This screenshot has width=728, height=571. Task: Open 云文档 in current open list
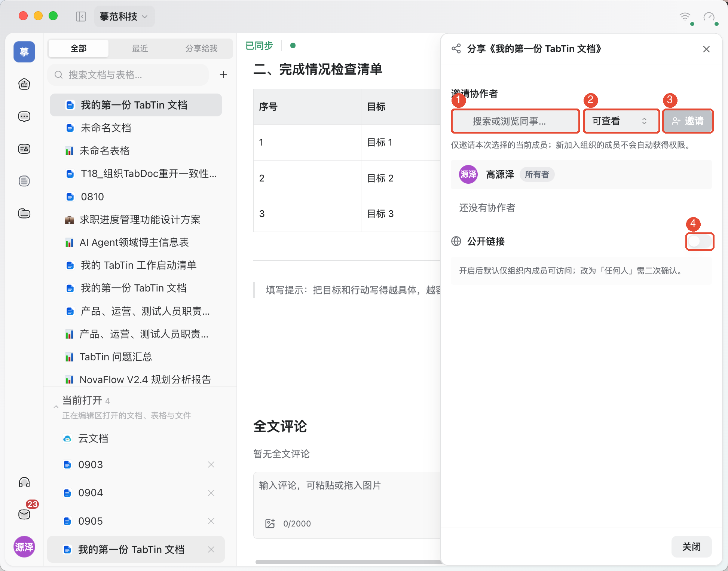(x=136, y=439)
